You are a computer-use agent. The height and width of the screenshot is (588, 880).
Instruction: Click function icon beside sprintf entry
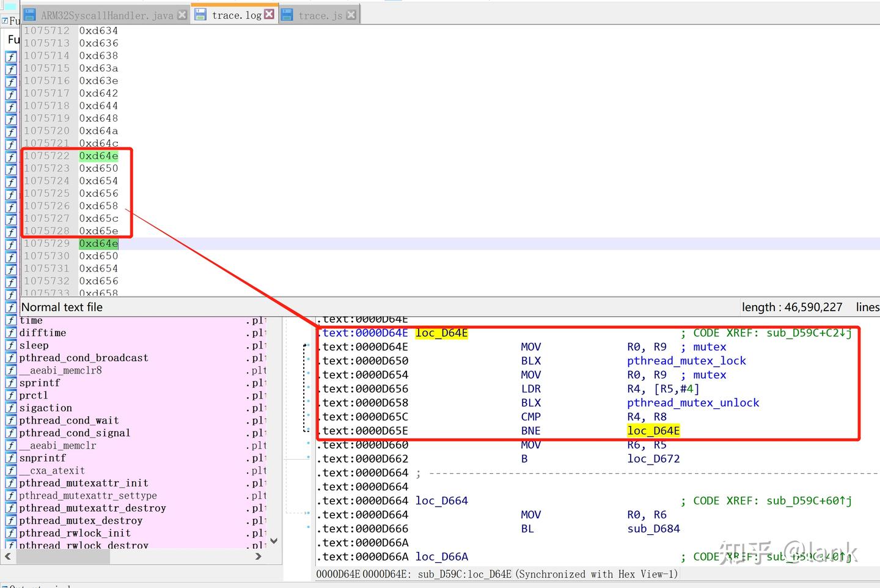tap(11, 383)
